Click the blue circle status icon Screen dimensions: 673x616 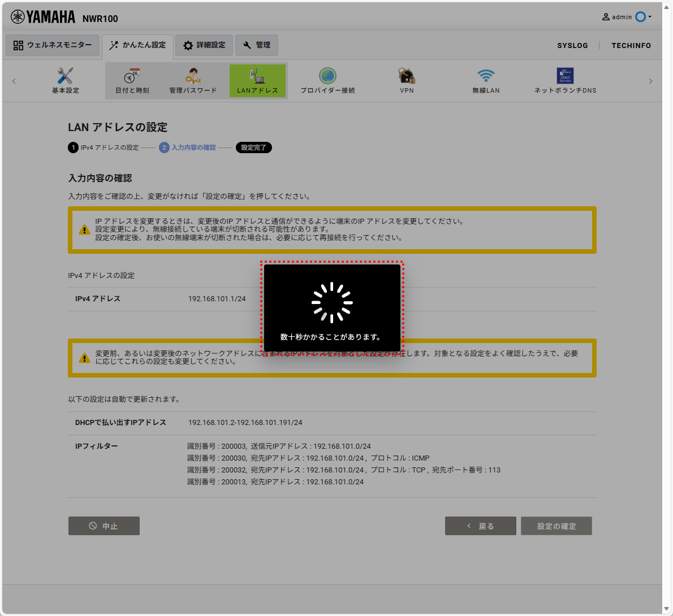[x=640, y=17]
